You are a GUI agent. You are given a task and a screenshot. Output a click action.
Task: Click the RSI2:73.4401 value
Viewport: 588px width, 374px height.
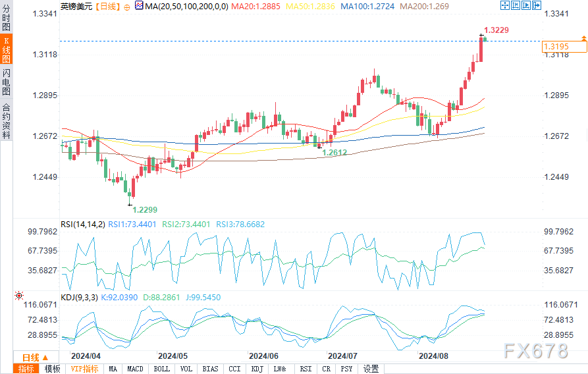[186, 225]
